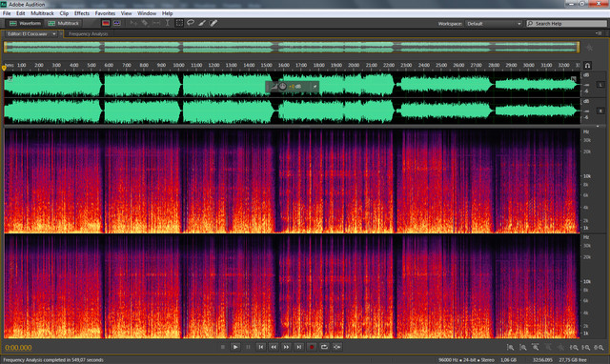Open the Window menu

(147, 13)
